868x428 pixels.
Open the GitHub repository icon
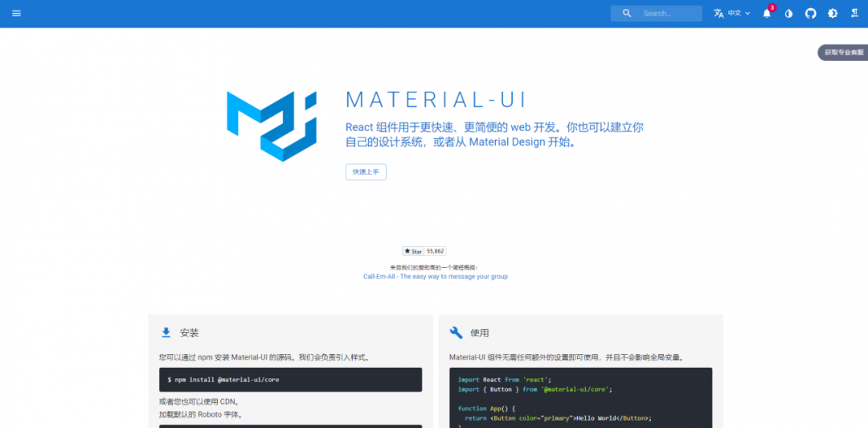(x=810, y=14)
